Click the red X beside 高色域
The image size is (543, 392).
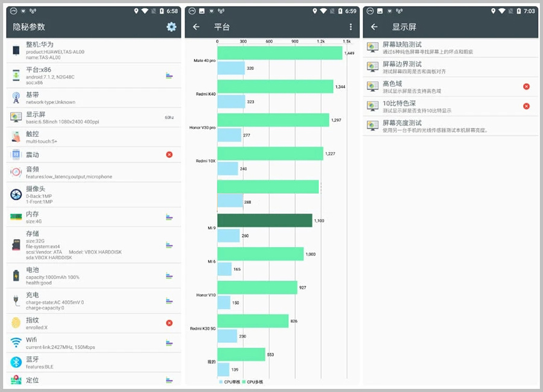(x=526, y=87)
